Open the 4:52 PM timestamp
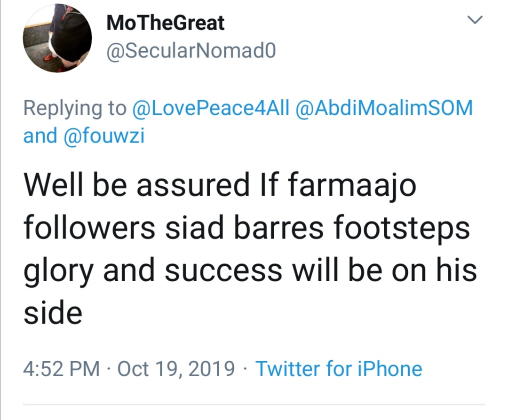508x420 pixels. pyautogui.click(x=61, y=369)
